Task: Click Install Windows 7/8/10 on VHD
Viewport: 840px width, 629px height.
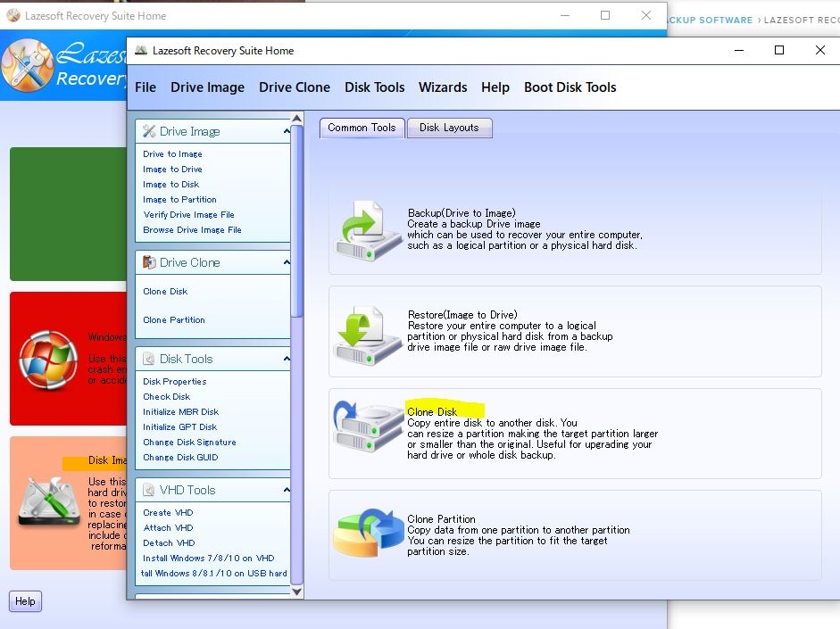Action: point(208,559)
